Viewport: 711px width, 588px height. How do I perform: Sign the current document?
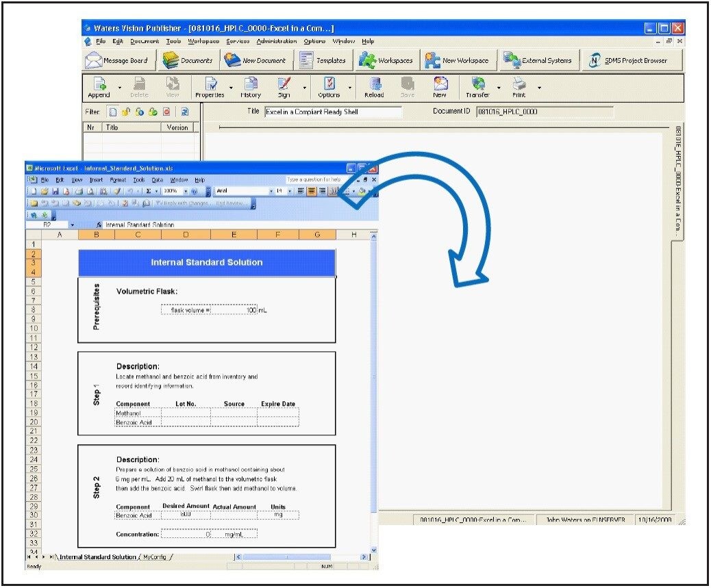point(284,88)
